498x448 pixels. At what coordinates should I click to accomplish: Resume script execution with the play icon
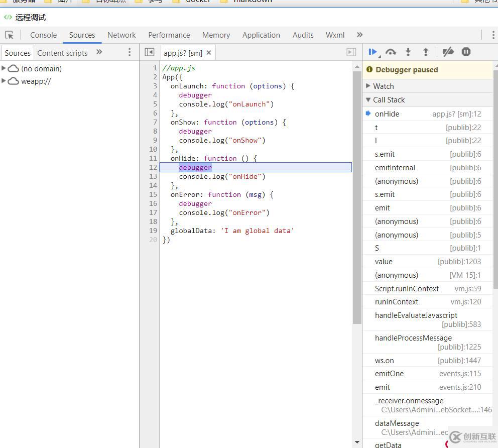tap(373, 52)
